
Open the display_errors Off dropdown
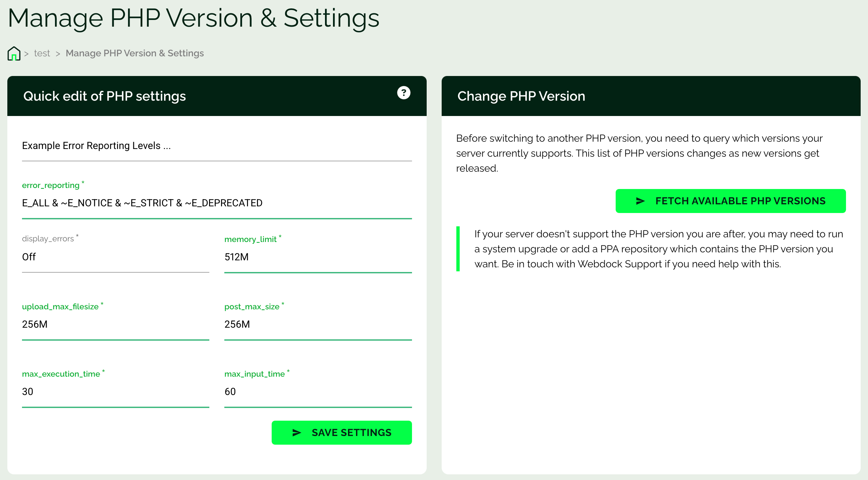point(115,257)
